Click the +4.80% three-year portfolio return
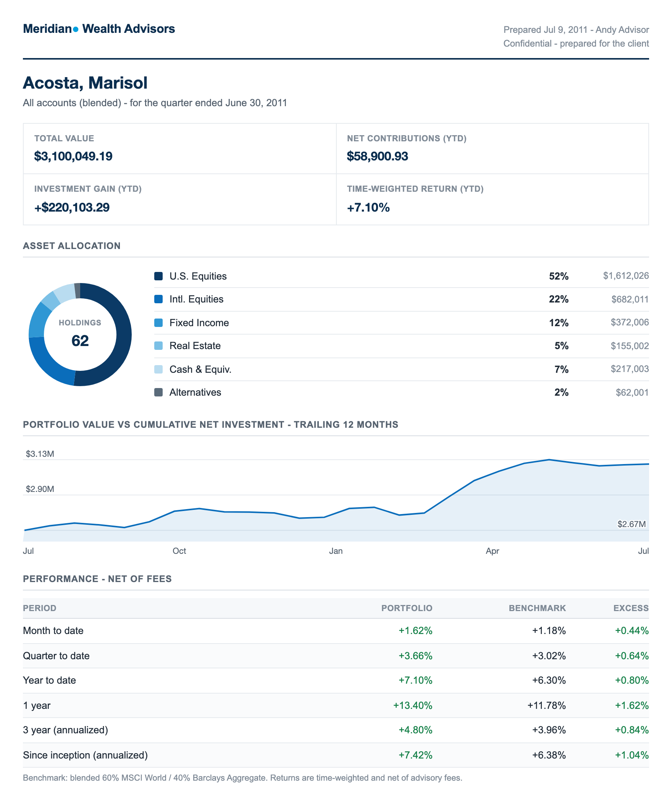 pyautogui.click(x=415, y=730)
